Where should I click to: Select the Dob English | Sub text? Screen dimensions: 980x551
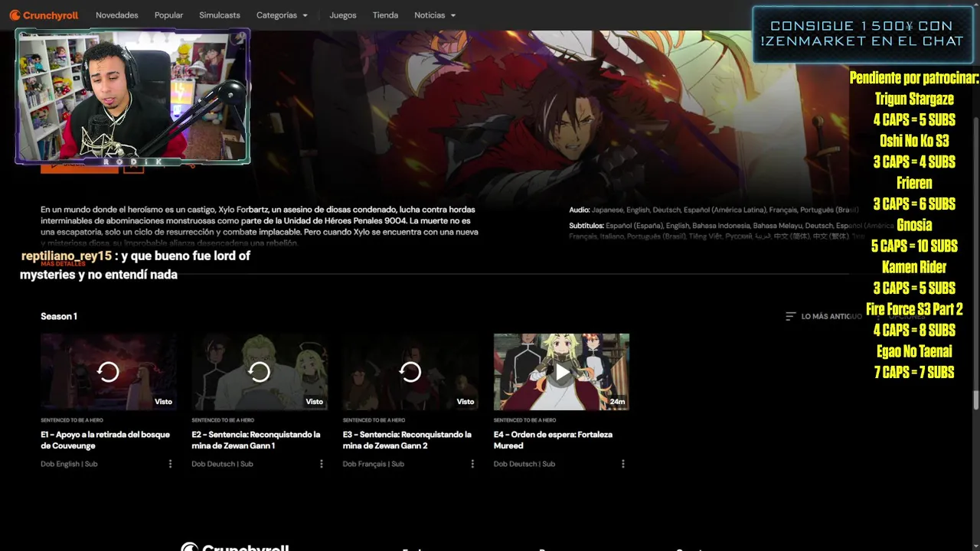[x=69, y=464]
